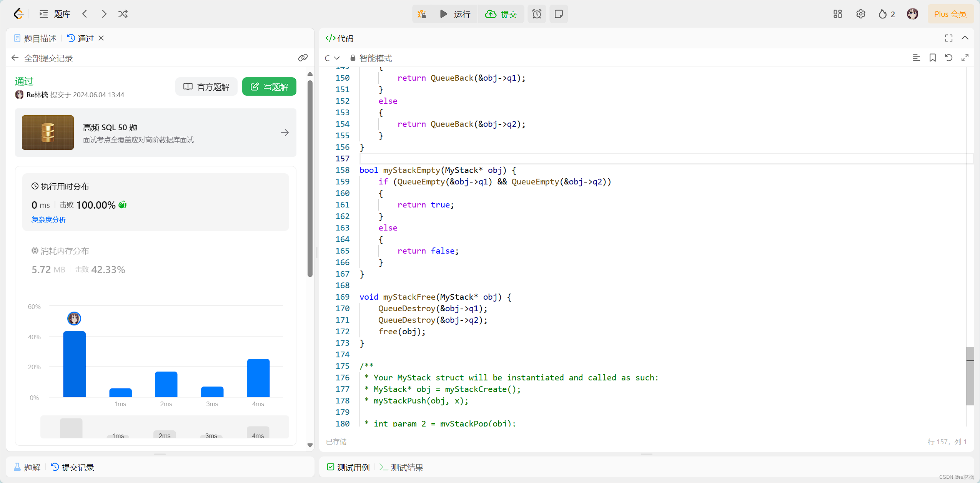Screen dimensions: 980x483
Task: Open the C language dropdown
Action: pyautogui.click(x=332, y=58)
